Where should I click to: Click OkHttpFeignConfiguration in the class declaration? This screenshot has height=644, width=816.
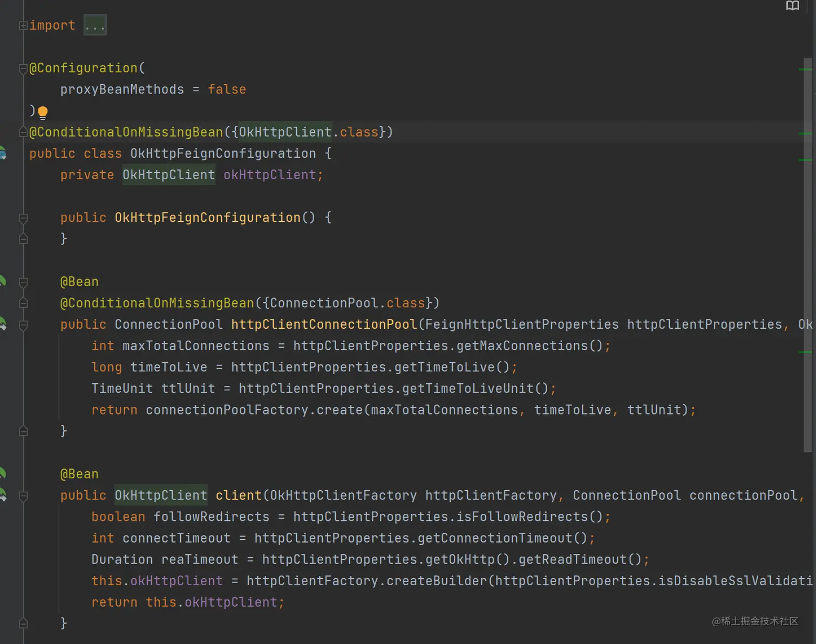(223, 153)
